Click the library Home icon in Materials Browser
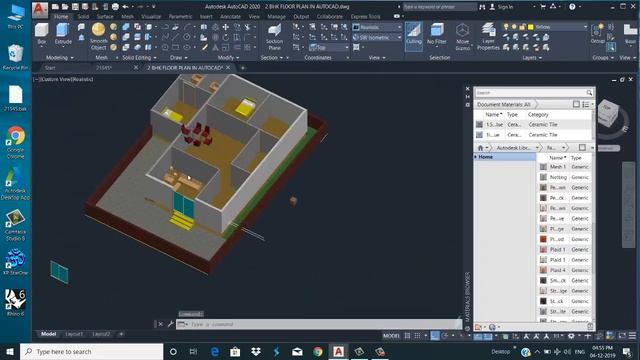This screenshot has width=640, height=360. (480, 148)
